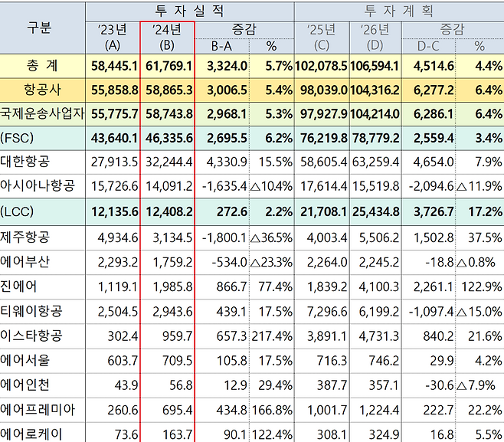The width and height of the screenshot is (504, 442).
Task: Click the 항공사 value 58,865.3
Action: click(x=169, y=90)
